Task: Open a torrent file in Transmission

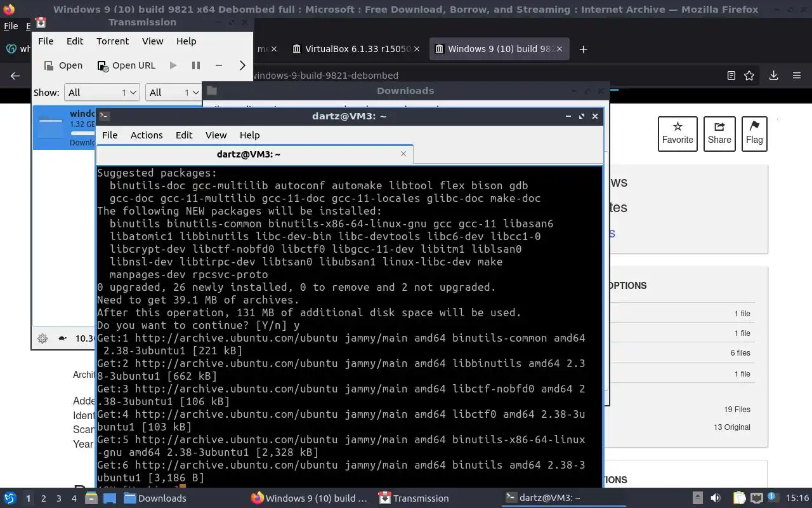Action: [63, 65]
